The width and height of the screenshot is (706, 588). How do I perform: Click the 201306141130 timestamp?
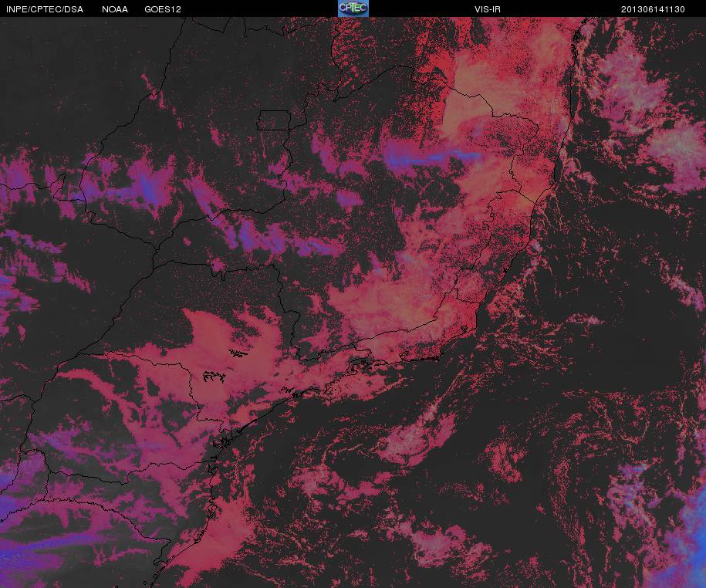(653, 9)
